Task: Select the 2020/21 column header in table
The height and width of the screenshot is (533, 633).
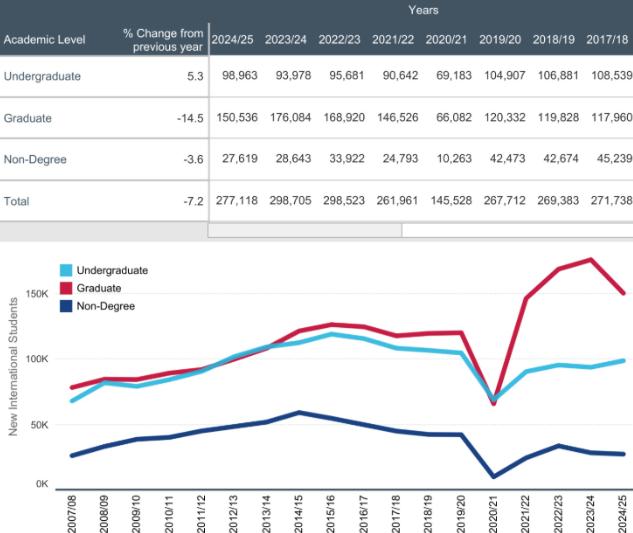Action: [x=448, y=40]
